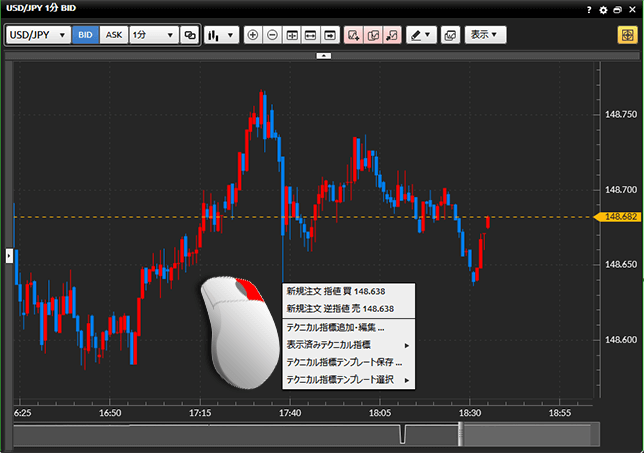Open the drawing pencil tool dropdown

click(421, 35)
